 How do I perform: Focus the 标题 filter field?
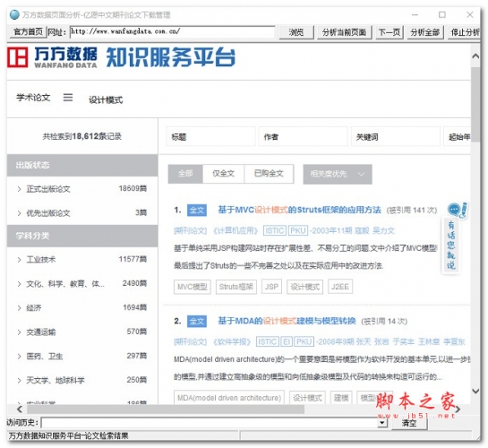coord(210,136)
